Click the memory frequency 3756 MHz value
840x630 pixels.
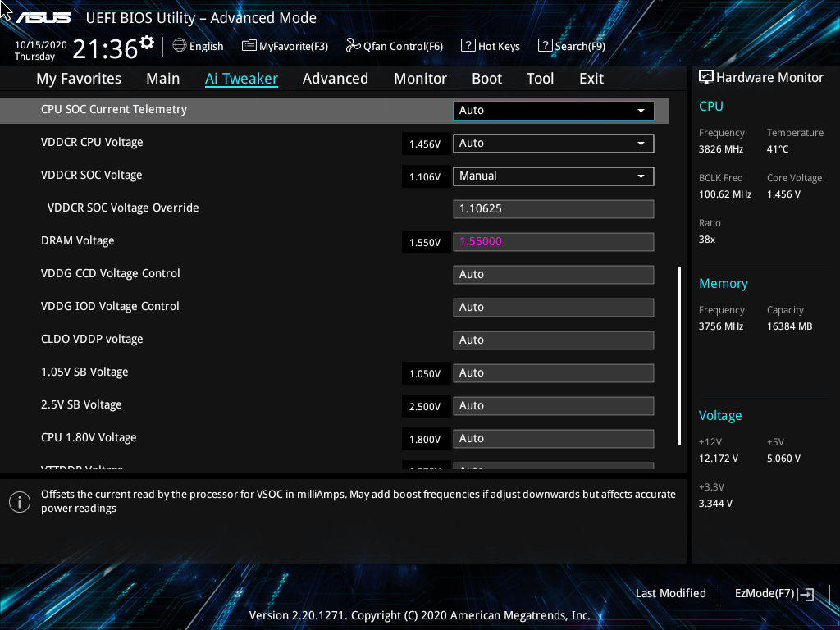tap(721, 326)
